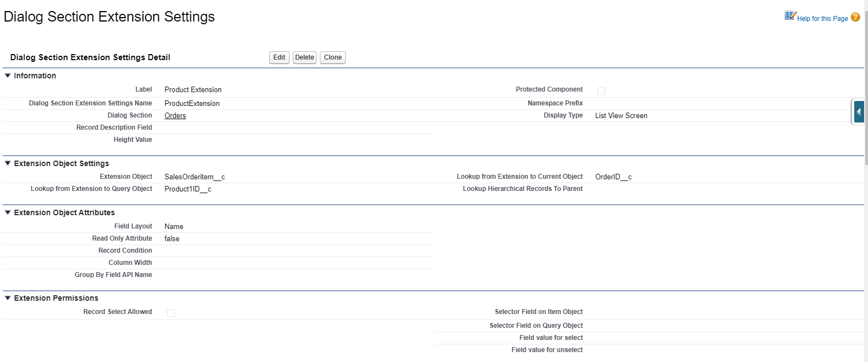Collapse the Information section
This screenshot has height=362, width=868.
click(8, 76)
